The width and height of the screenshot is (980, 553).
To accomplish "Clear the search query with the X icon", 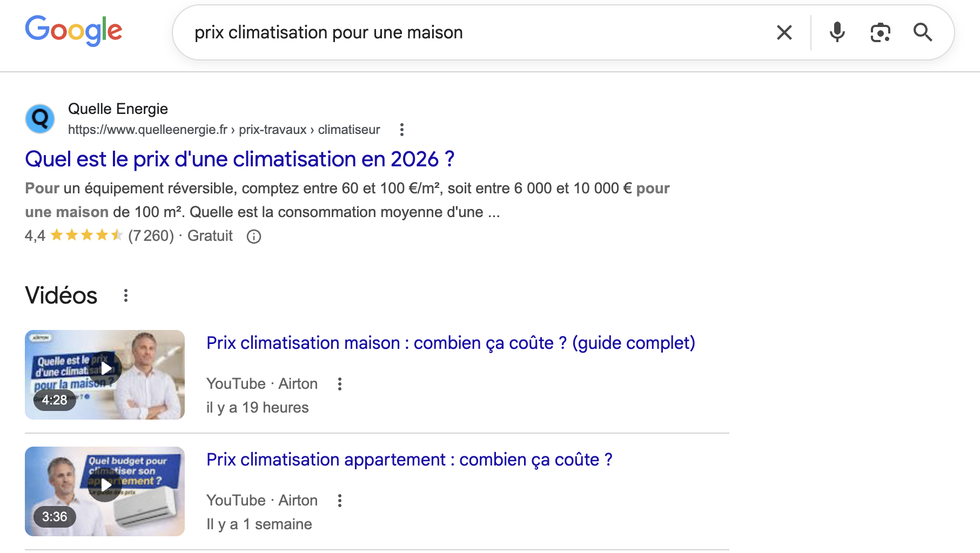I will tap(784, 32).
